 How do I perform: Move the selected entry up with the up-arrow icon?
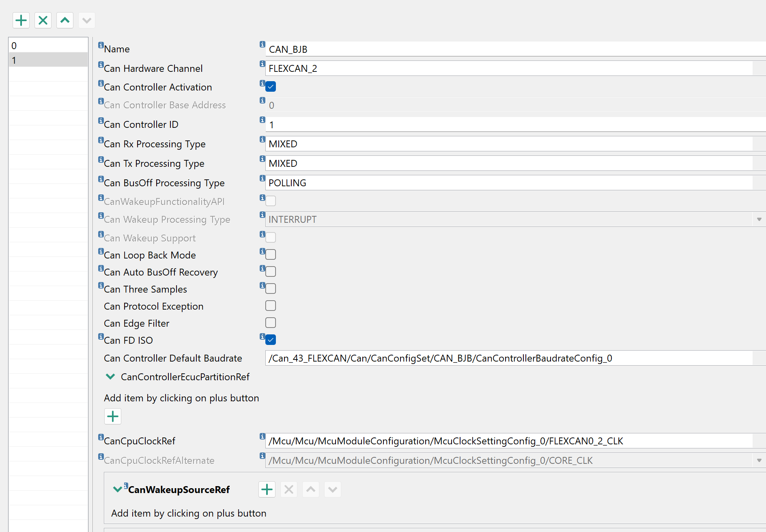click(65, 20)
